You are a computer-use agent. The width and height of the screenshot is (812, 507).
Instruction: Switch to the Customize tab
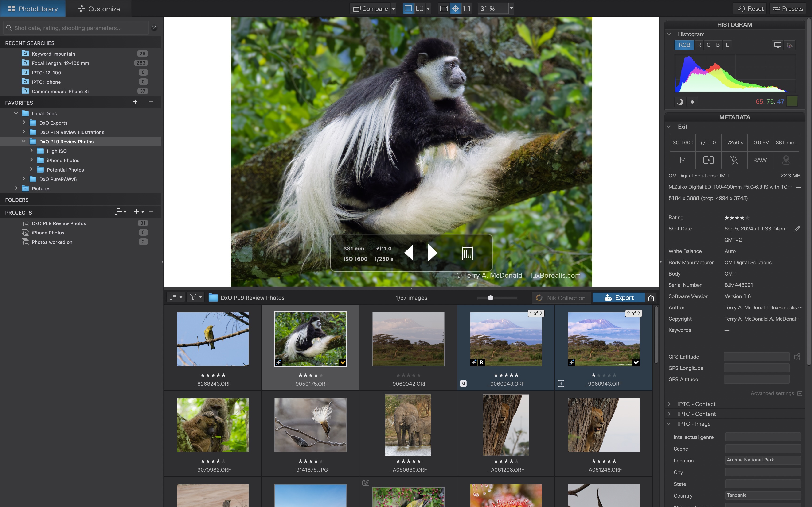coord(99,9)
